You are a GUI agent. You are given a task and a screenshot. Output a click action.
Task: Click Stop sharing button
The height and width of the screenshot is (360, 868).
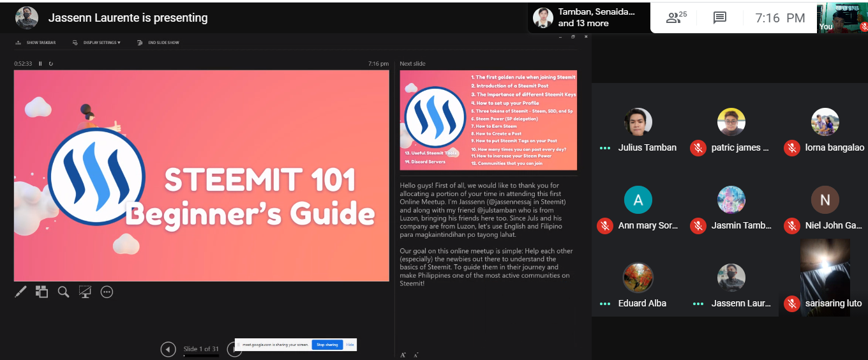pos(327,345)
